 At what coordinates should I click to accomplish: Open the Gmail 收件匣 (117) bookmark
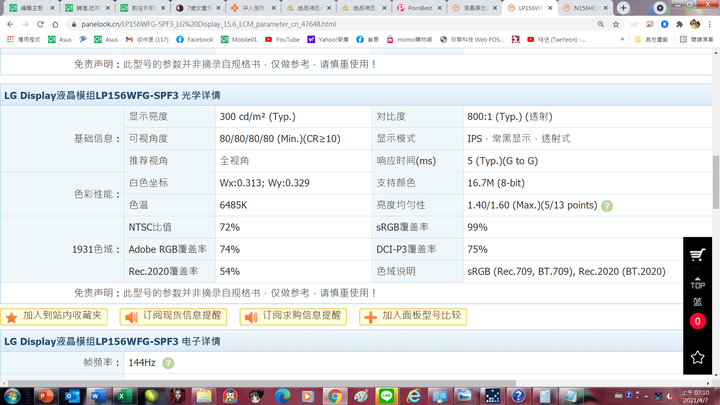pyautogui.click(x=147, y=39)
